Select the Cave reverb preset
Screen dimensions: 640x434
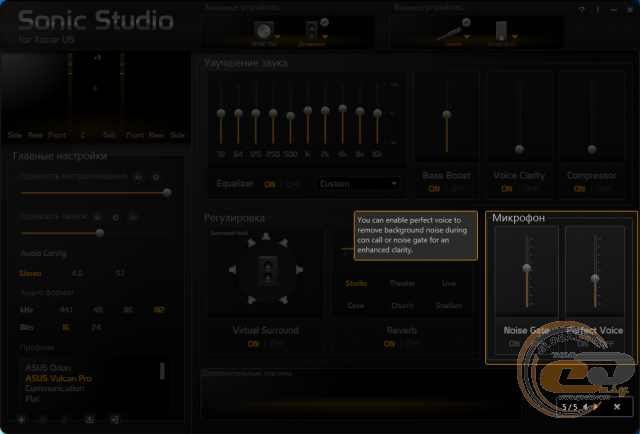pyautogui.click(x=356, y=305)
